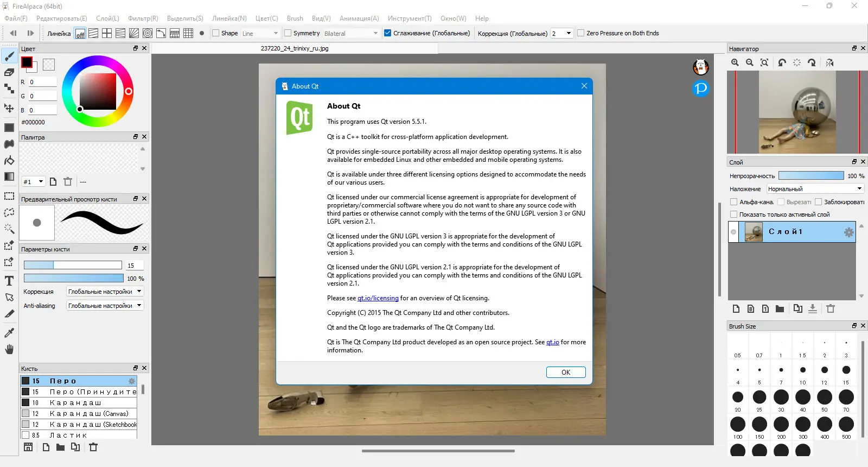
Task: Open the Фильтр(R) menu
Action: click(x=143, y=18)
